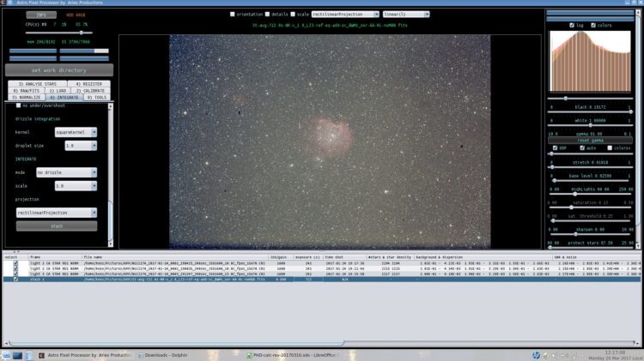Open the integrate scale dropdown

(x=76, y=186)
